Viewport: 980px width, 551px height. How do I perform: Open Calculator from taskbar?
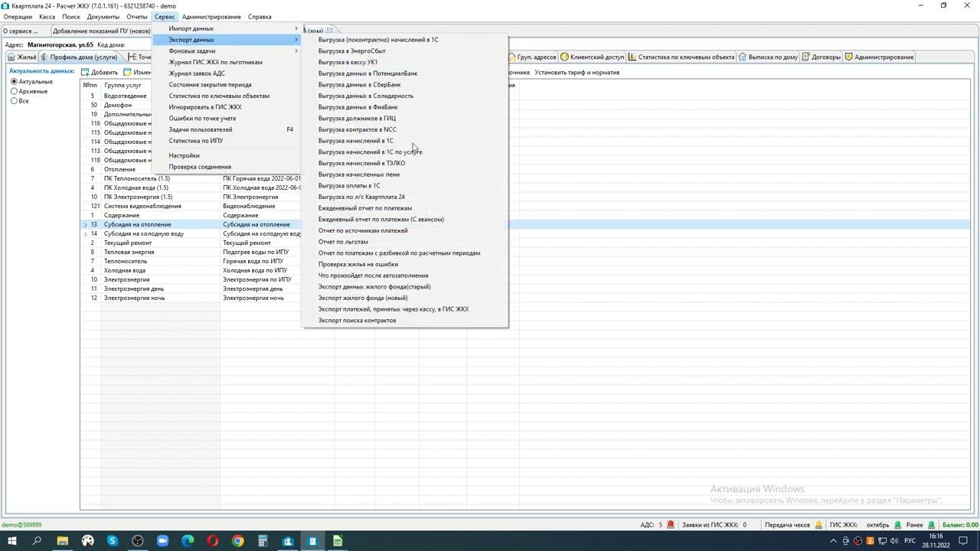point(263,541)
